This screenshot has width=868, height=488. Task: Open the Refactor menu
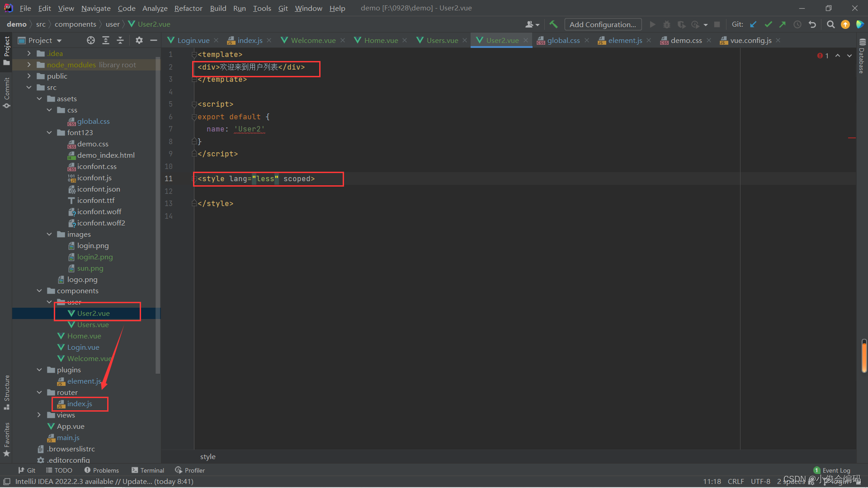tap(188, 8)
